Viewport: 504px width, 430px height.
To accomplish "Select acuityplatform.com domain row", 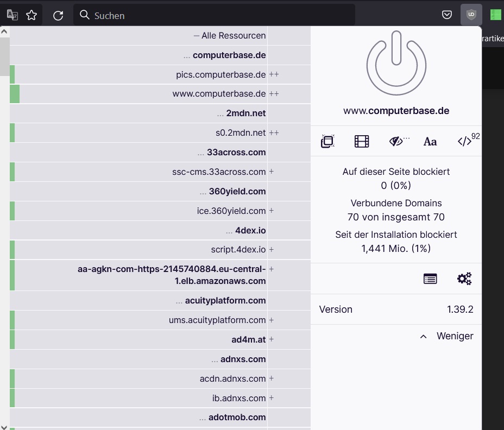I will pos(160,300).
